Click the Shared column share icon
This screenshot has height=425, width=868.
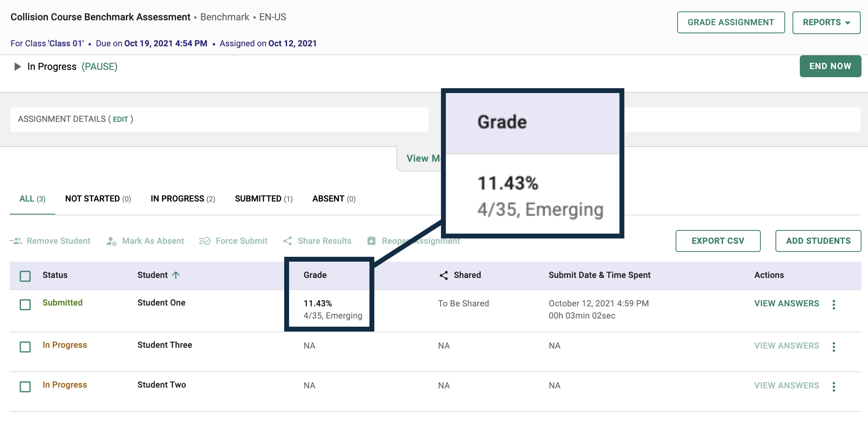click(x=444, y=275)
